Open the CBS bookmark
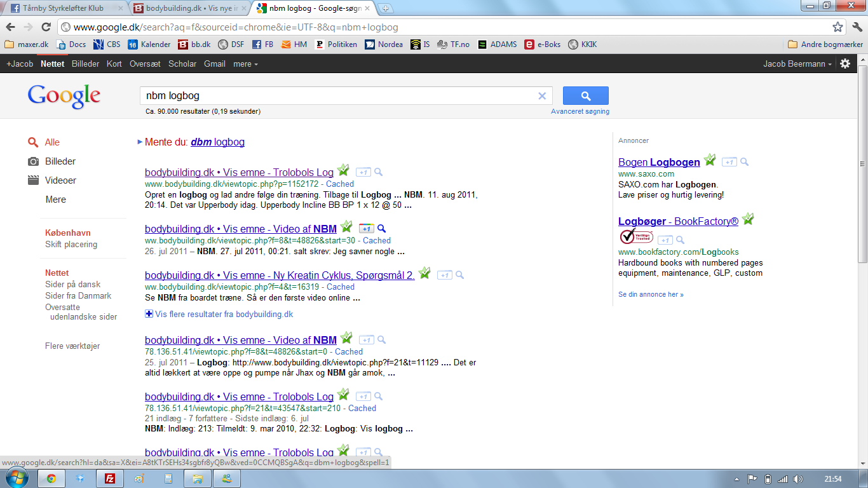868x488 pixels. (x=107, y=44)
